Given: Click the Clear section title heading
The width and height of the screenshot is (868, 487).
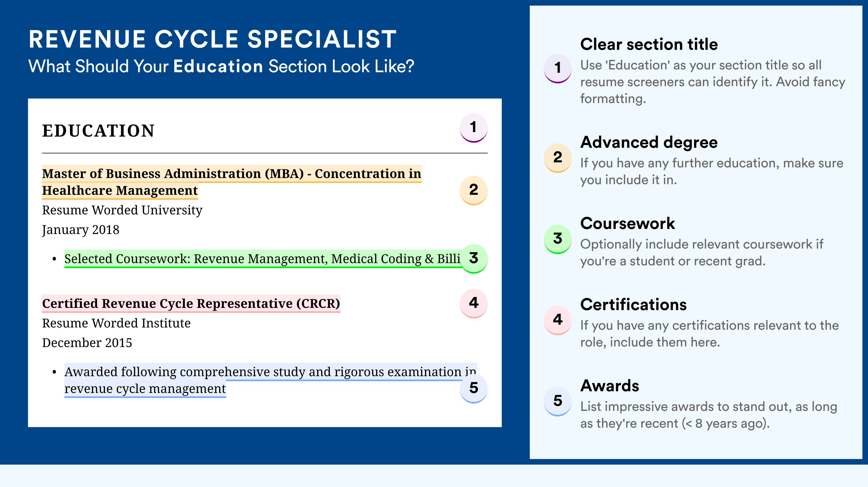Looking at the screenshot, I should coord(649,44).
